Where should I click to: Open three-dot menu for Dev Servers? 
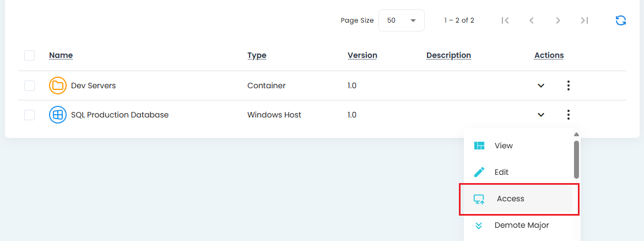coord(568,85)
